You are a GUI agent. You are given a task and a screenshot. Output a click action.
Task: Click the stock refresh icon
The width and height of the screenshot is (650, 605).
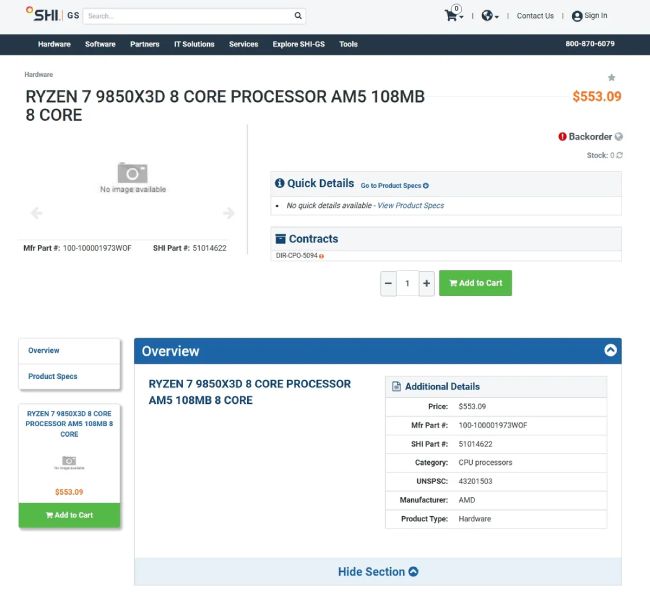click(x=620, y=155)
